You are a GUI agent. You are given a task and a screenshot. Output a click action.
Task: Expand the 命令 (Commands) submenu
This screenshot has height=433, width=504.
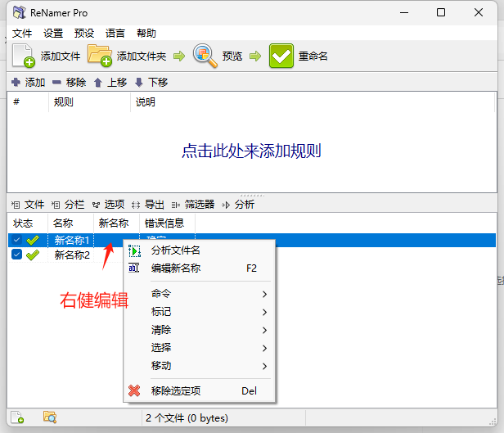coord(200,294)
